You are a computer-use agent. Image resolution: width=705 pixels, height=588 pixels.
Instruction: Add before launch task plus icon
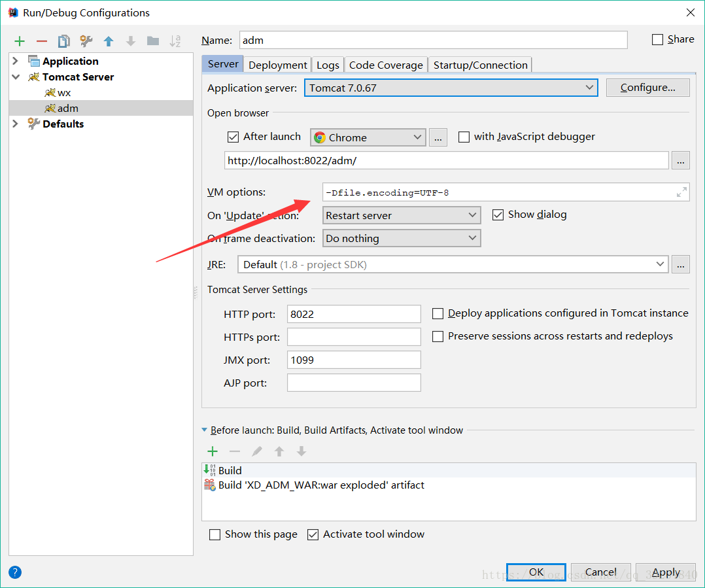coord(212,451)
